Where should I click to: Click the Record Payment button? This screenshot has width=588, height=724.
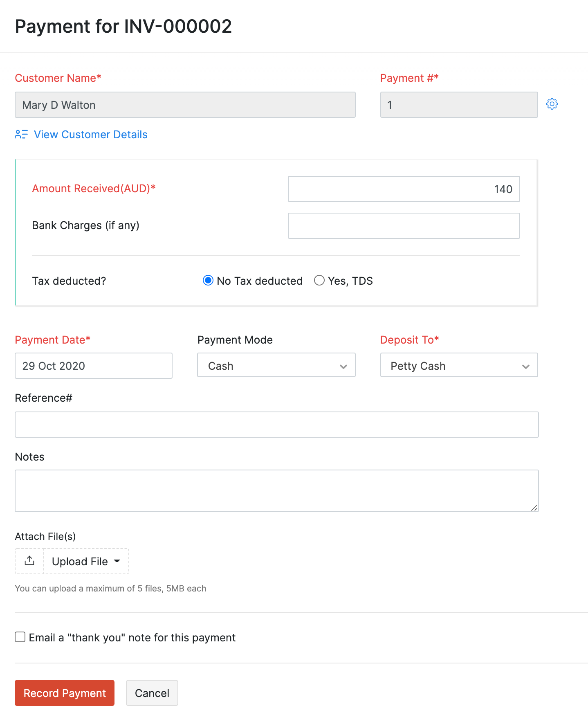point(64,693)
